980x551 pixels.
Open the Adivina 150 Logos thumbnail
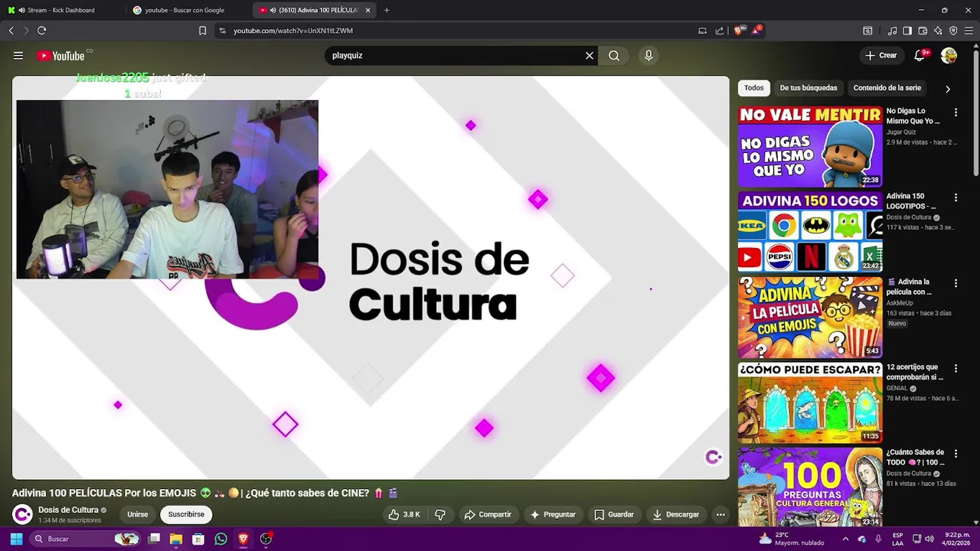(x=810, y=232)
